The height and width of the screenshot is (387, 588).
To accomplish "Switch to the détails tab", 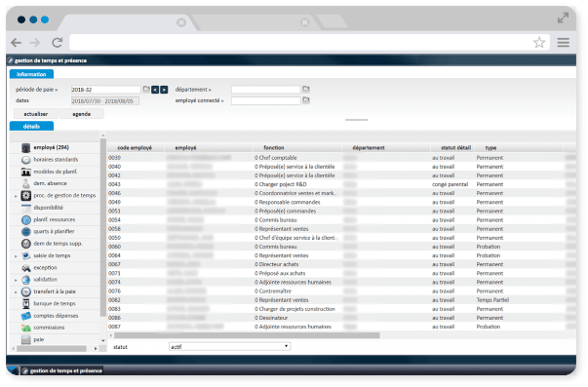I will [31, 127].
